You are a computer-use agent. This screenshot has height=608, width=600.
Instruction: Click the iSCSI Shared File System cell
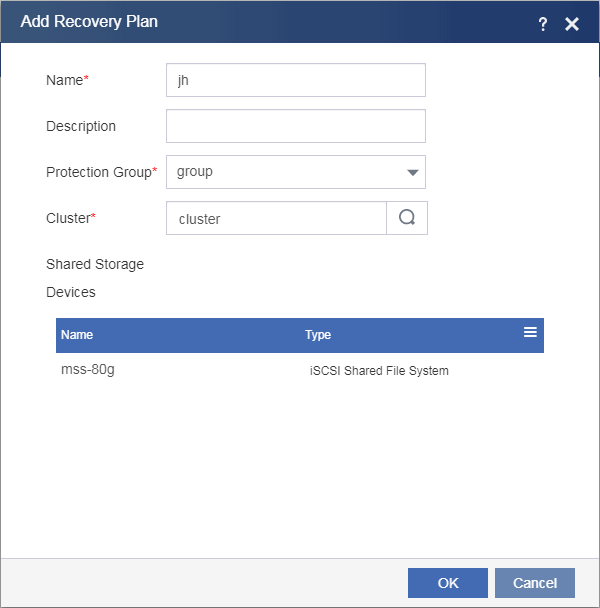point(379,371)
